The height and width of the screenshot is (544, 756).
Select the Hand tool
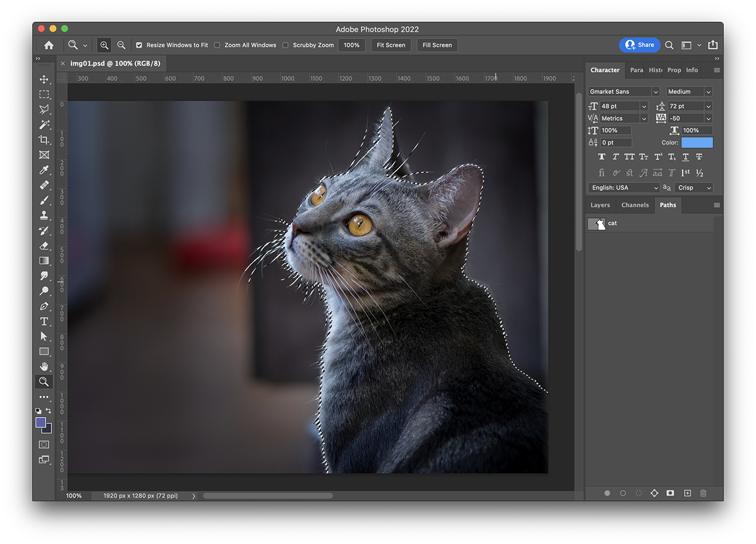(x=44, y=367)
